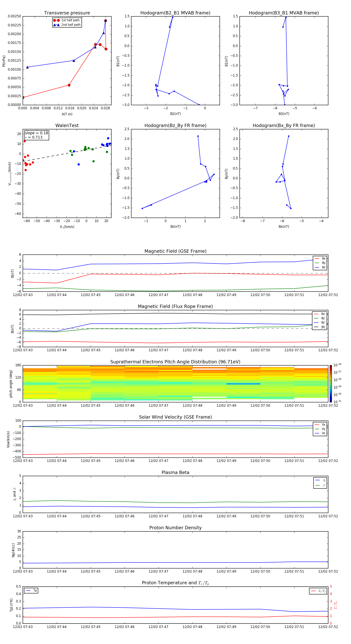The image size is (351, 644).
Task: Click the 'Transverse pressure' plot title
Action: coord(67,13)
